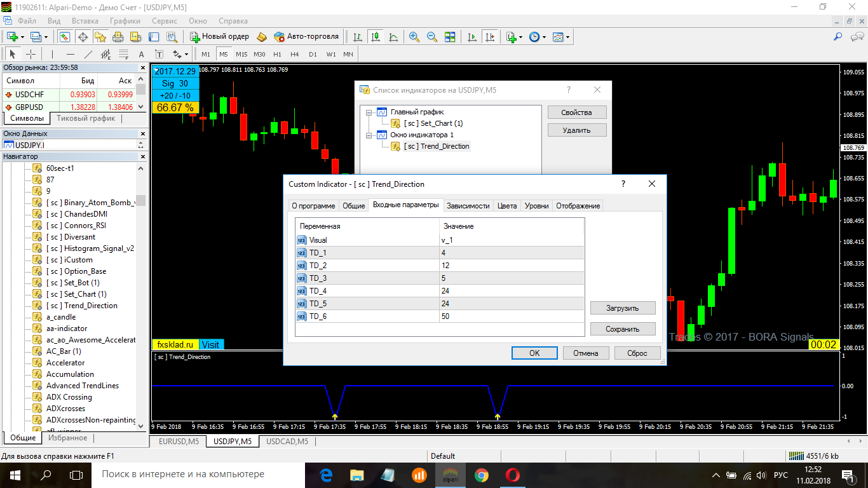
Task: Select M15 timeframe
Action: [241, 54]
